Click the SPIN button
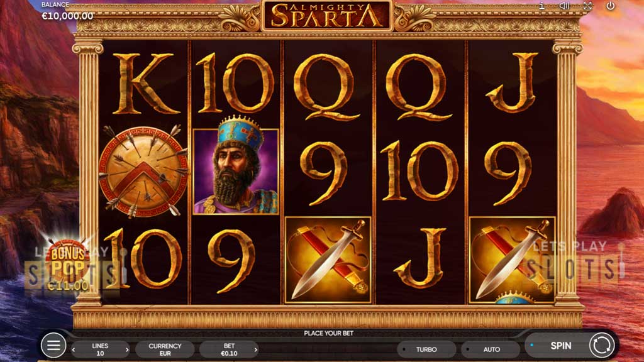The height and width of the screenshot is (362, 644). click(560, 346)
